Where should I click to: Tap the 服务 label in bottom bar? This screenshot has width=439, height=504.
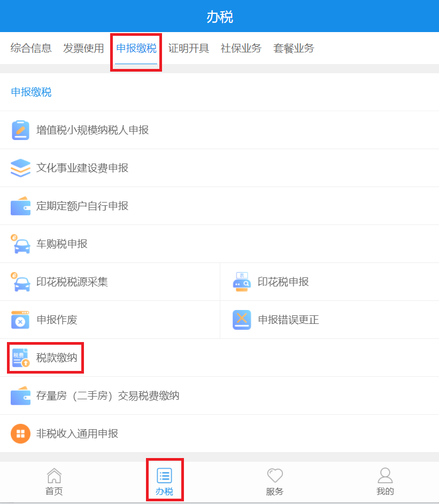point(275,492)
